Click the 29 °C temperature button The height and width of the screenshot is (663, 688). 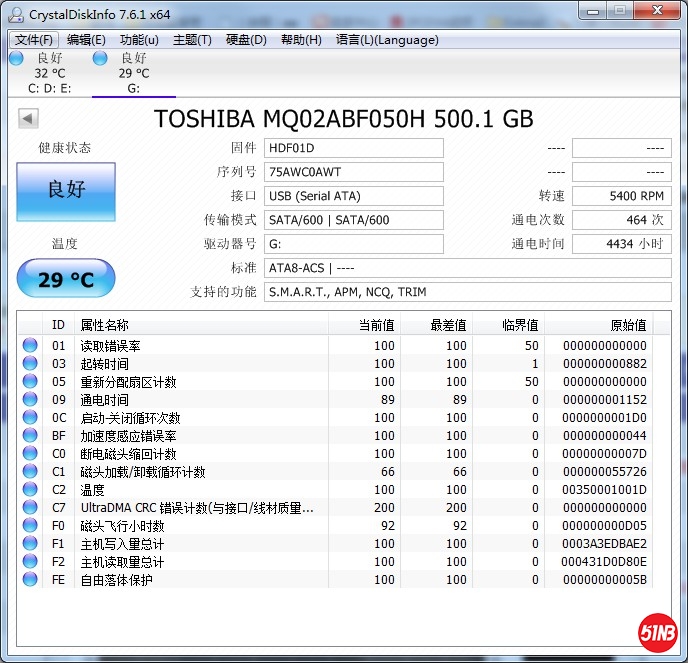[x=66, y=279]
